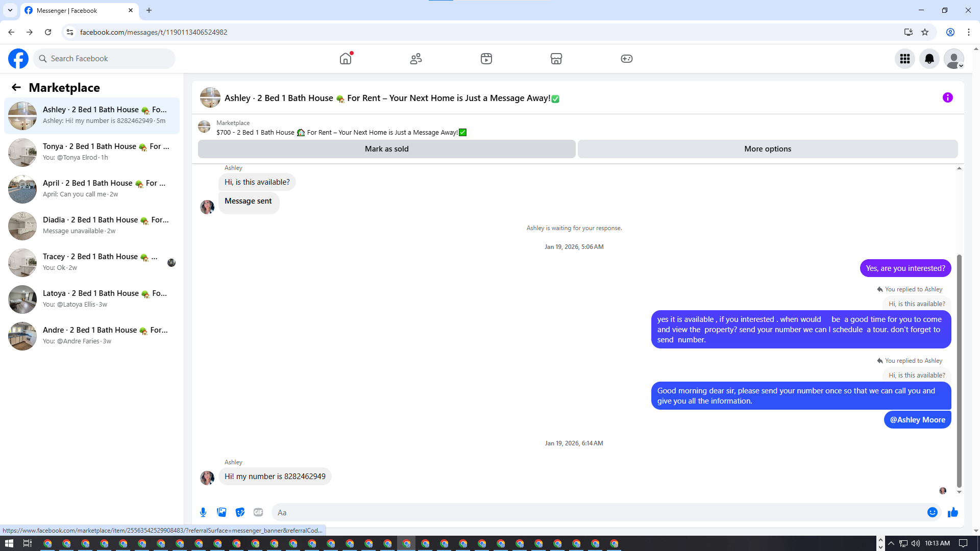Open Tonya's conversation in the list

click(x=92, y=152)
